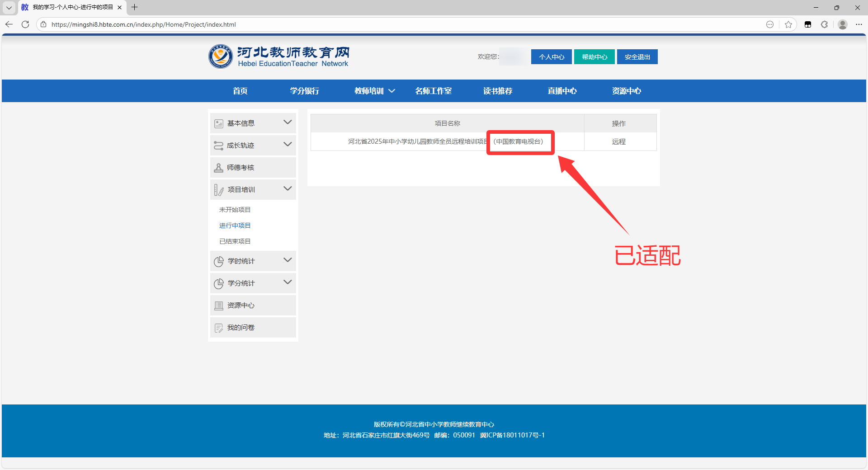
Task: Open the 教师培训 dropdown in the navigation bar
Action: click(374, 91)
